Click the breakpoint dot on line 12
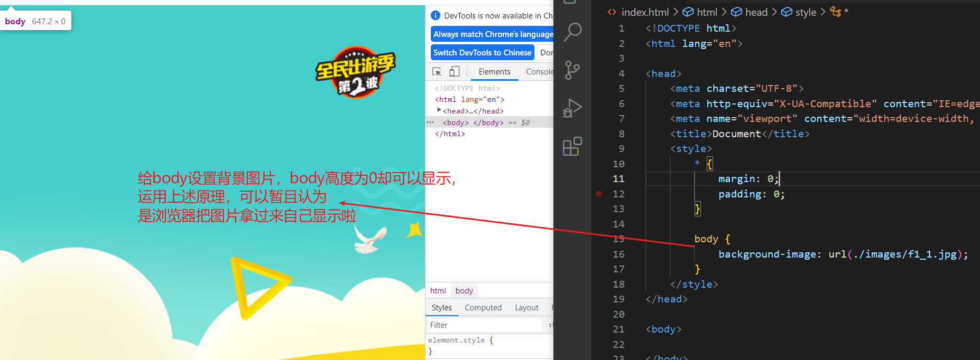This screenshot has height=360, width=980. [x=599, y=194]
